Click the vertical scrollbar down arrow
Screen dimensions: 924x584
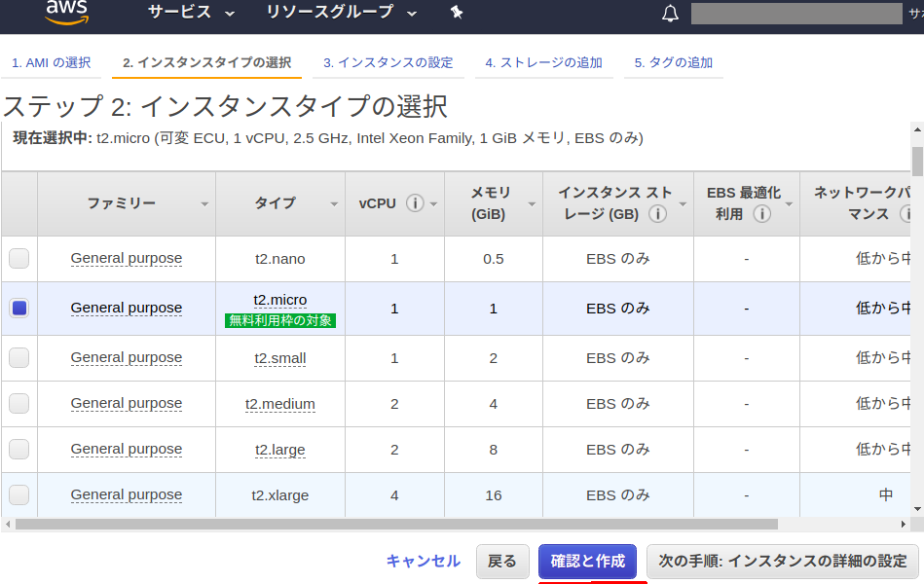point(917,509)
